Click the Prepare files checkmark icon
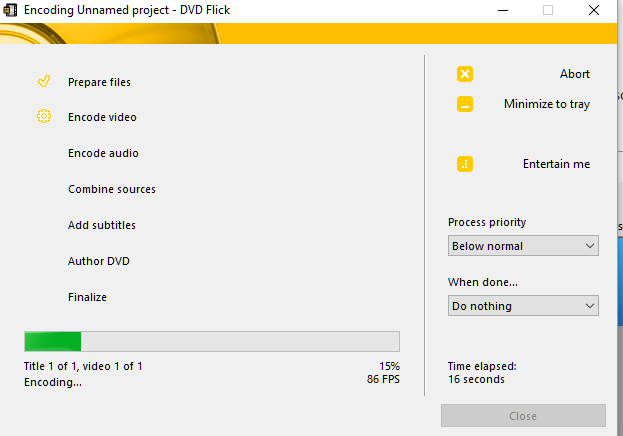This screenshot has height=436, width=623. tap(44, 82)
